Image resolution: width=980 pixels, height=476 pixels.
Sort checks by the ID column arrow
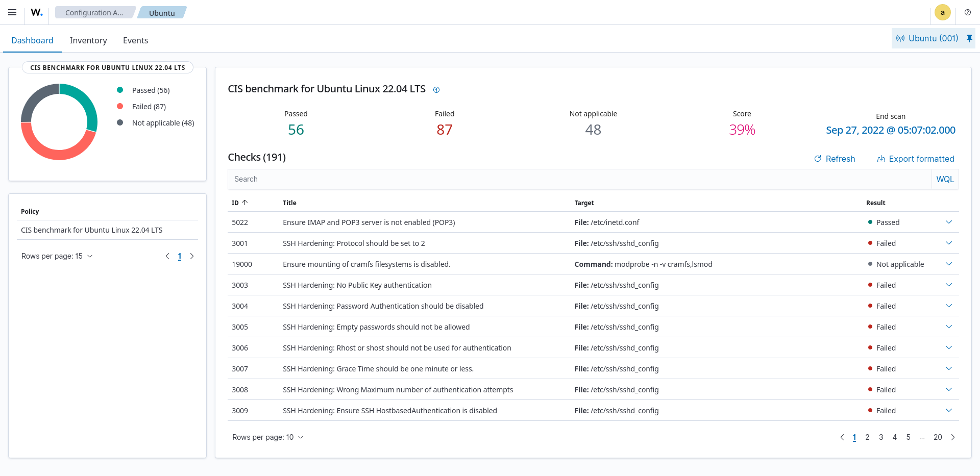click(246, 203)
